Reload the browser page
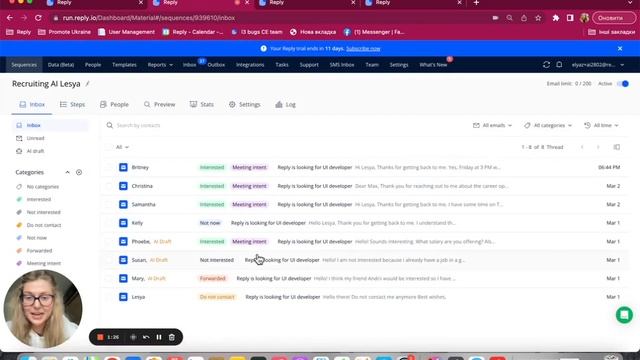Screen dimensions: 640x360 click(x=38, y=18)
